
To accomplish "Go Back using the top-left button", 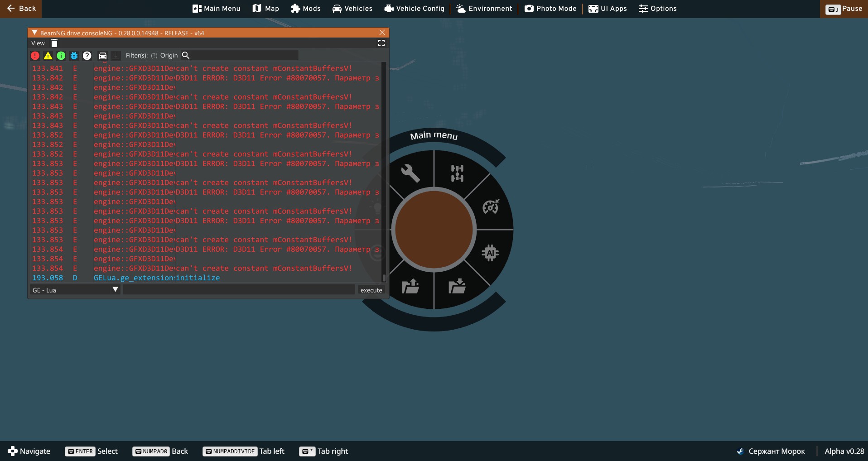I will [x=21, y=9].
